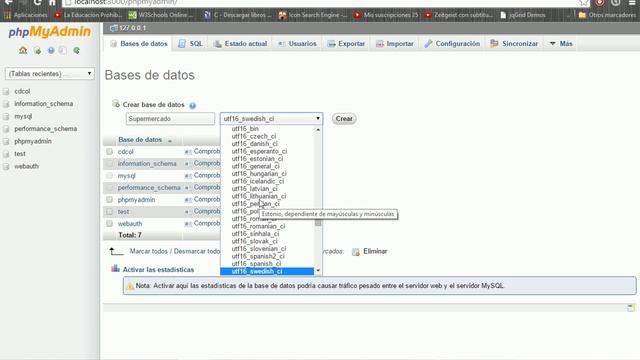Click Marcar todos link

(149, 251)
